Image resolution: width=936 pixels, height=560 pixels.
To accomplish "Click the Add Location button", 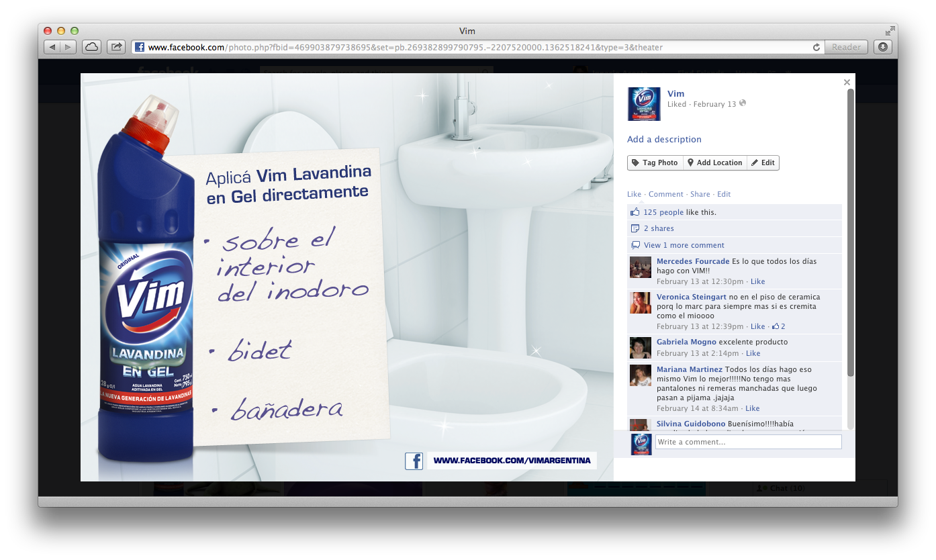I will 715,162.
